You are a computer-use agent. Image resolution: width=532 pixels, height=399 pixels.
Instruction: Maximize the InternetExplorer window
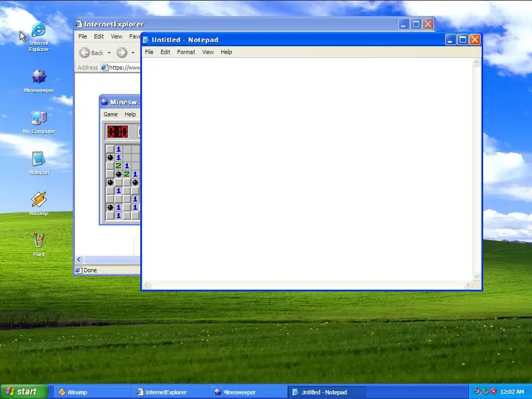coord(416,24)
